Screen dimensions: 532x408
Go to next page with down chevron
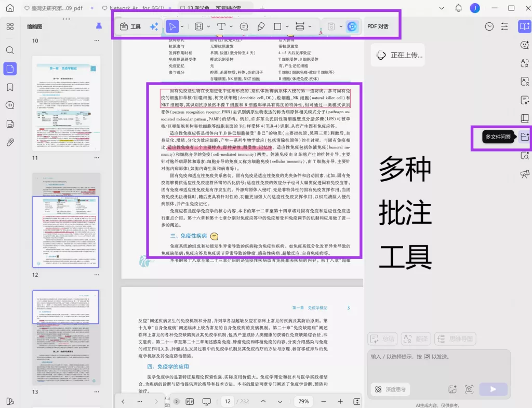point(280,401)
